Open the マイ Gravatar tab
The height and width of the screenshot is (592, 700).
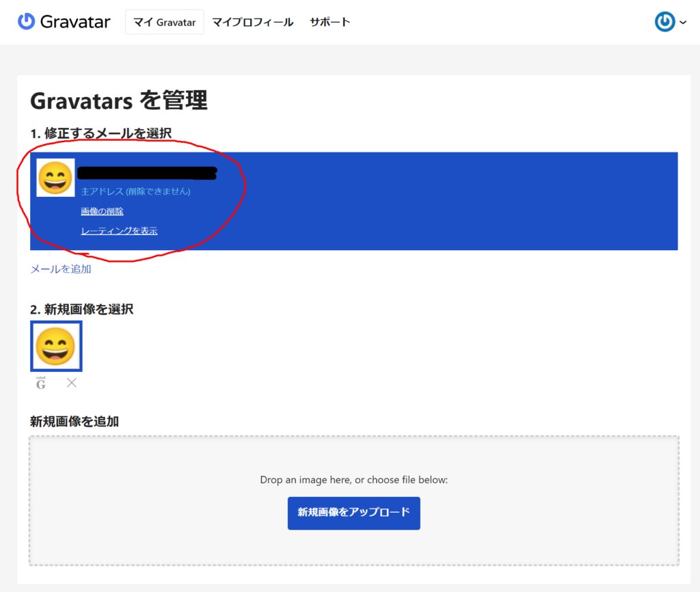click(x=164, y=23)
